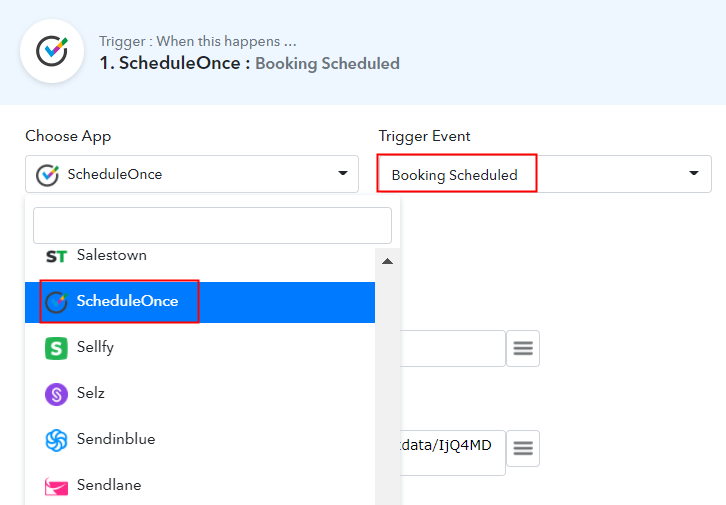726x505 pixels.
Task: Click the Salestown ST logo icon
Action: (x=56, y=256)
